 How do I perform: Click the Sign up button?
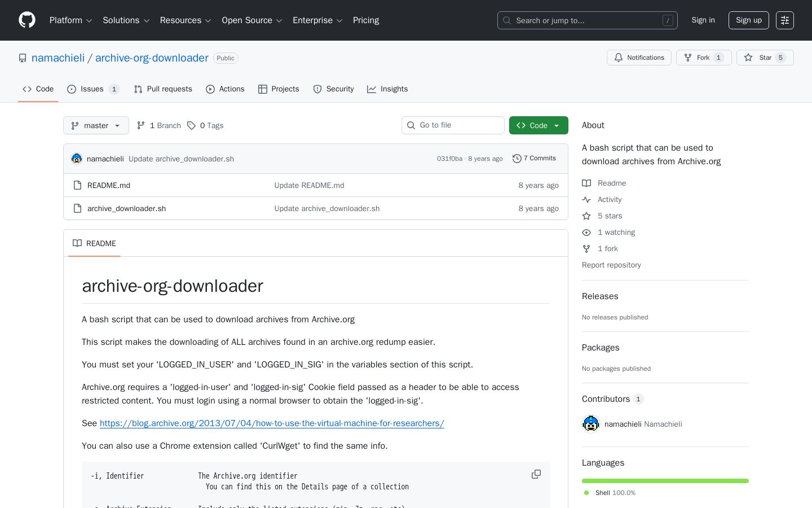(x=749, y=20)
